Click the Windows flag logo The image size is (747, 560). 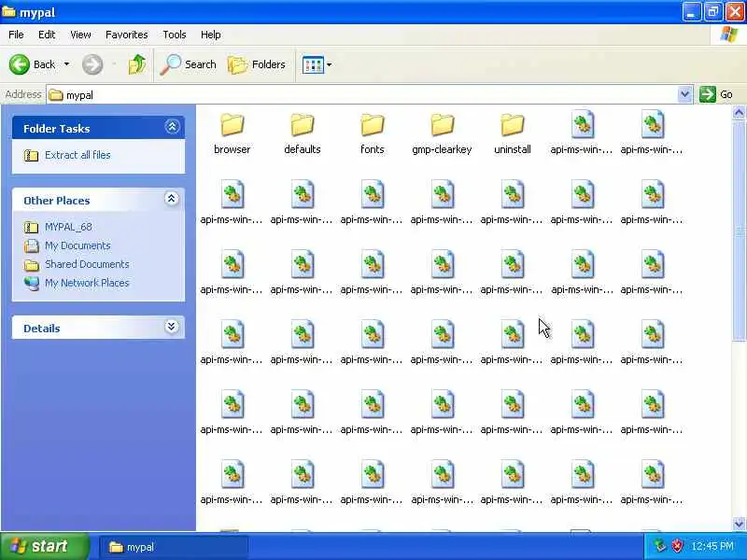tap(729, 35)
